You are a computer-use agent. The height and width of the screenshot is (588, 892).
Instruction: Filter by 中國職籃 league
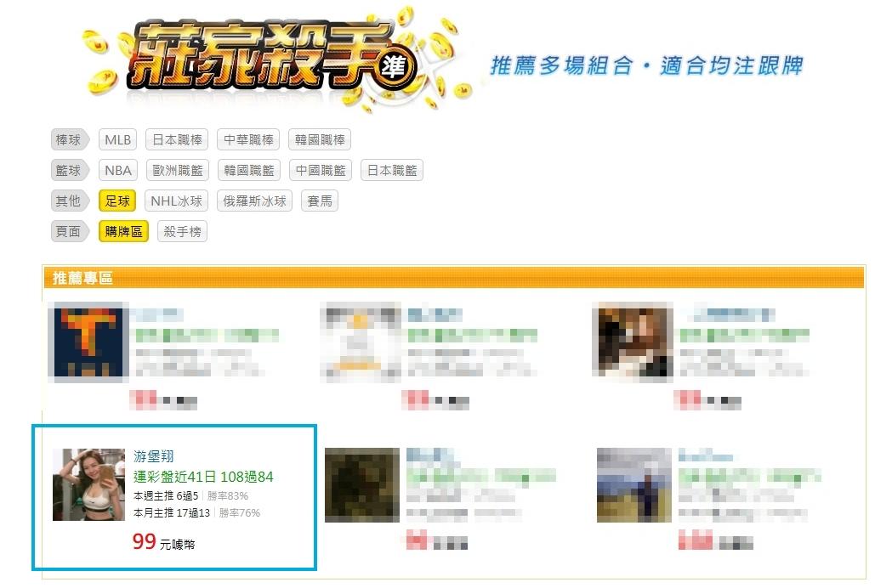[x=321, y=171]
